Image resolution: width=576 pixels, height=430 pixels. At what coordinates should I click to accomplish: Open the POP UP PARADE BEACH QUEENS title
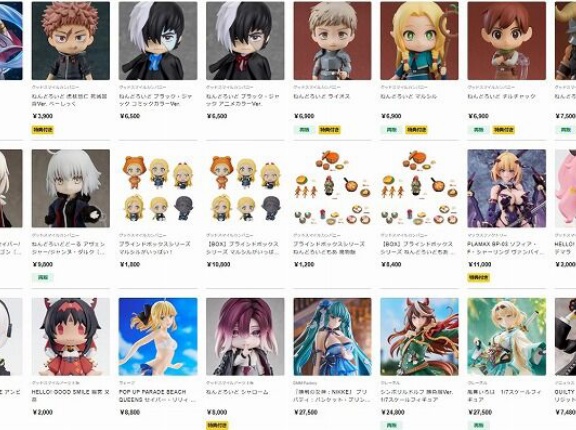coord(158,396)
